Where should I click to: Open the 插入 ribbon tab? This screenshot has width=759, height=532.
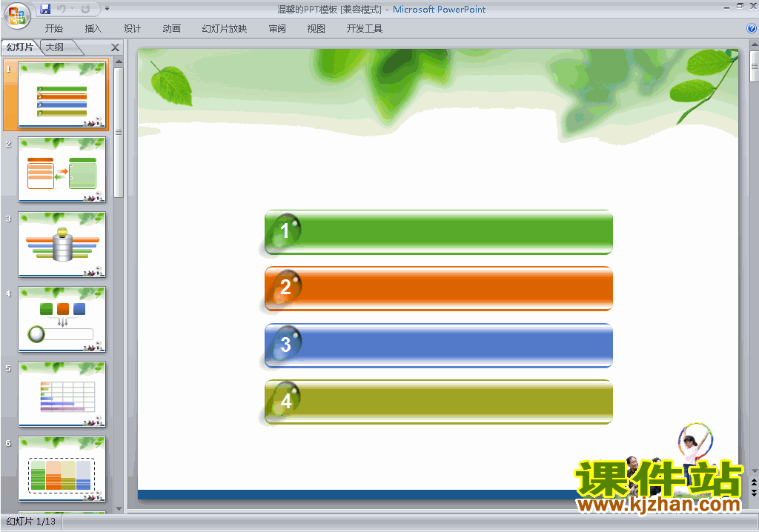coord(93,29)
